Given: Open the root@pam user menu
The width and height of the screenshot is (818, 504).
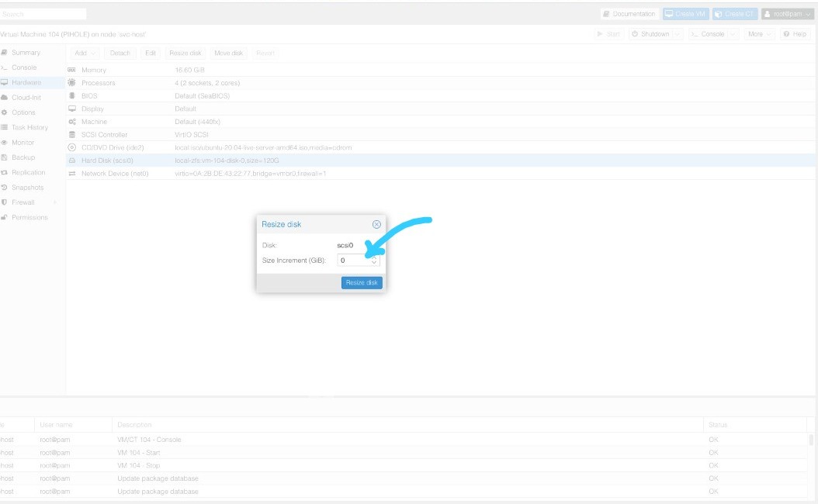Looking at the screenshot, I should point(787,14).
